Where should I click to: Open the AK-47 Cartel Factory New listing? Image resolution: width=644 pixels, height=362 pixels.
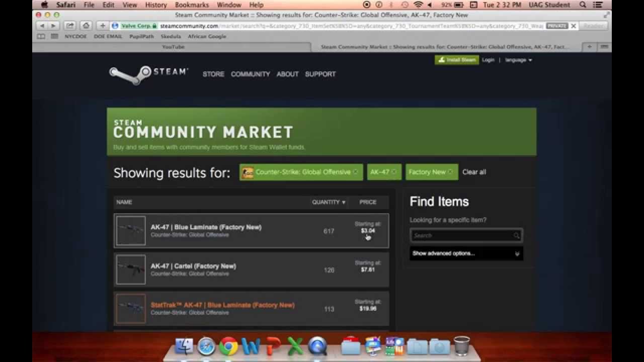pyautogui.click(x=251, y=269)
